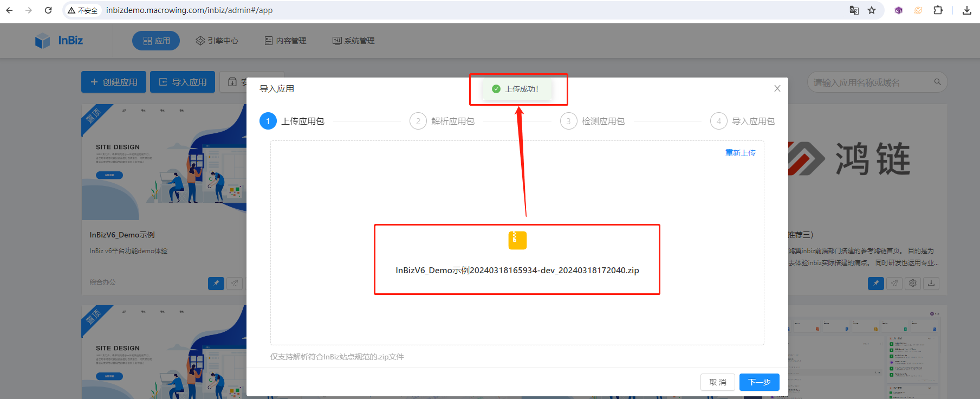Bookmark this page with the star icon
980x399 pixels.
[872, 10]
